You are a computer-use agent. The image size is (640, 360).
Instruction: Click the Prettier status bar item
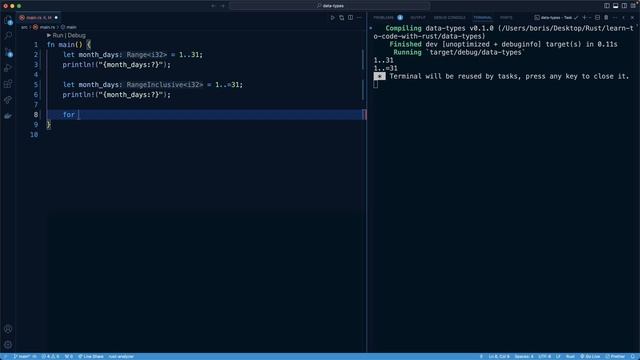(615, 356)
